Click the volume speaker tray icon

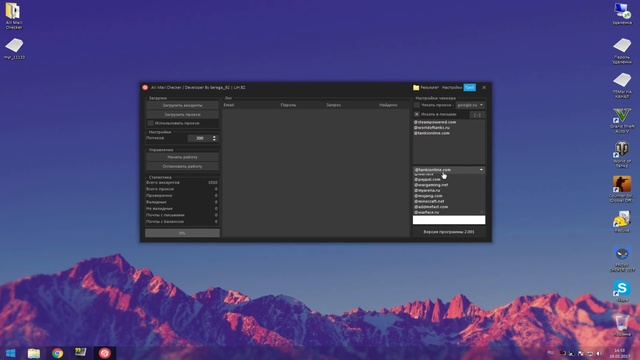tap(599, 353)
